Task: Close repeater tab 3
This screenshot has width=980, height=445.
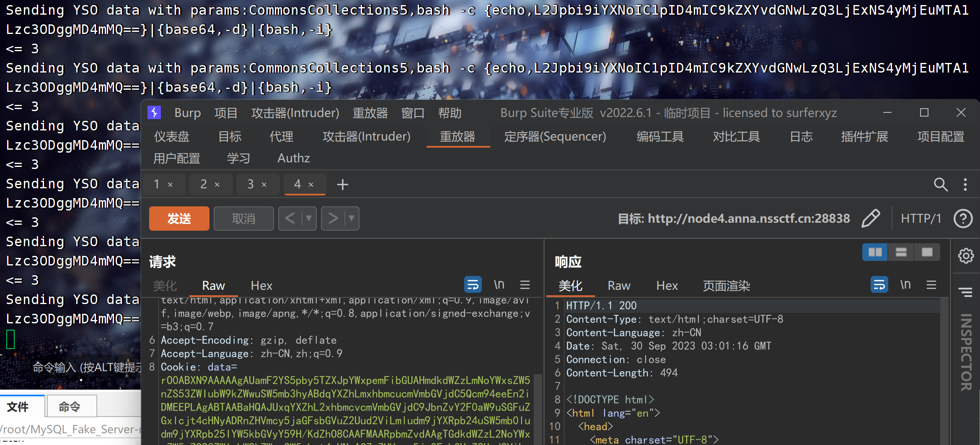Action: 264,185
